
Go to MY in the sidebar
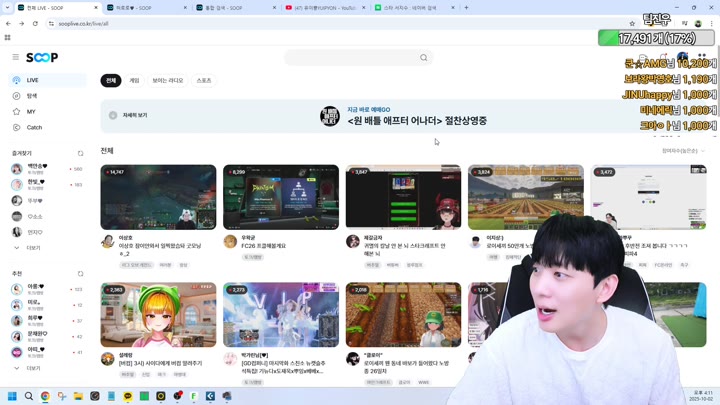(x=31, y=112)
